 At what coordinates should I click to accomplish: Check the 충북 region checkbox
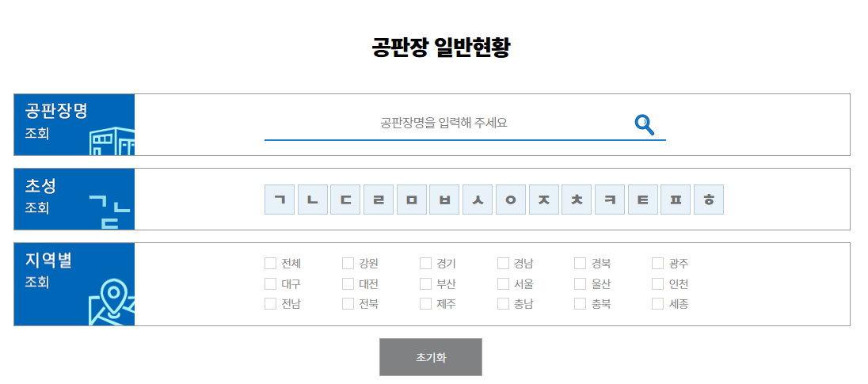click(x=580, y=304)
